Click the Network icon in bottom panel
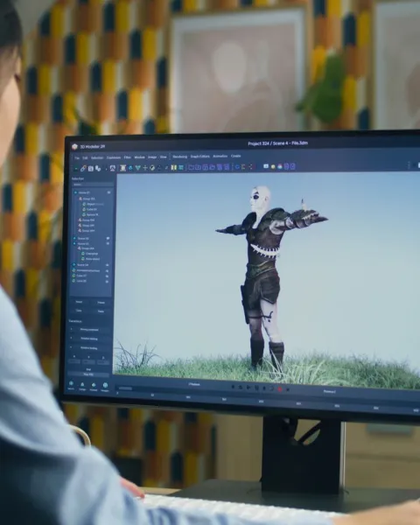Viewport: 420px width, 525px height. tap(71, 383)
